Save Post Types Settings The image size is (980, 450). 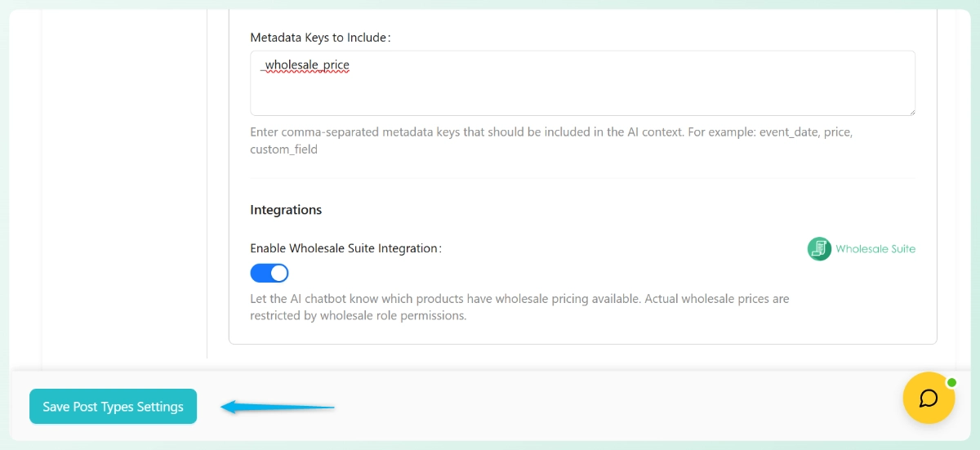click(113, 406)
